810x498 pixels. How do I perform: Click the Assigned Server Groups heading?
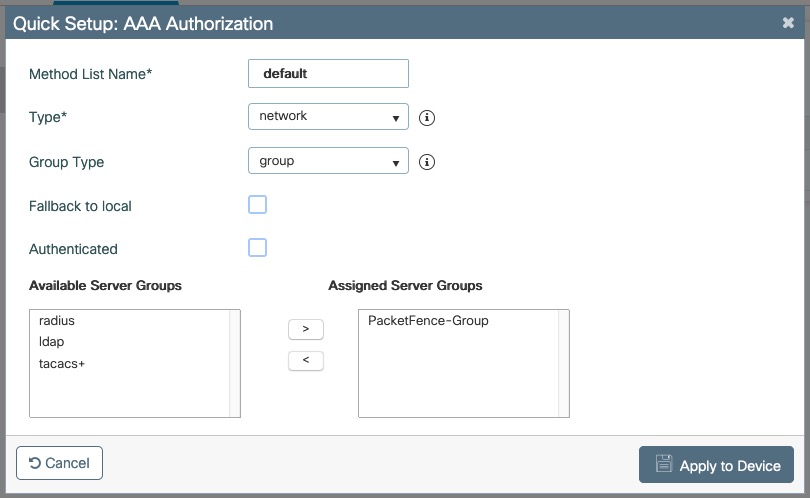coord(405,286)
